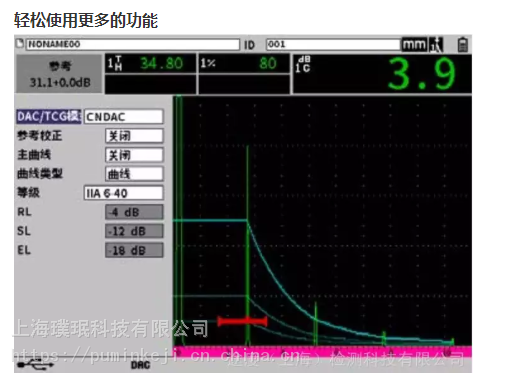The image size is (524, 380).
Task: Click the 1T/H measurement reading icon
Action: point(114,63)
